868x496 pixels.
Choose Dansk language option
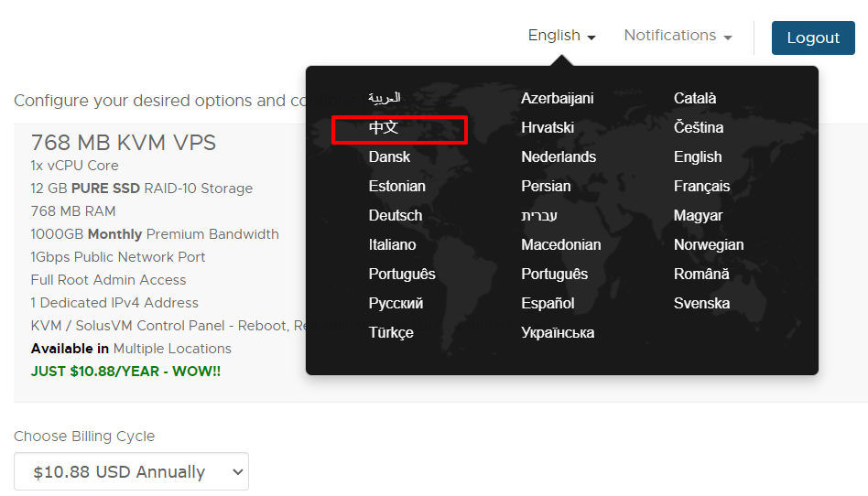[389, 156]
